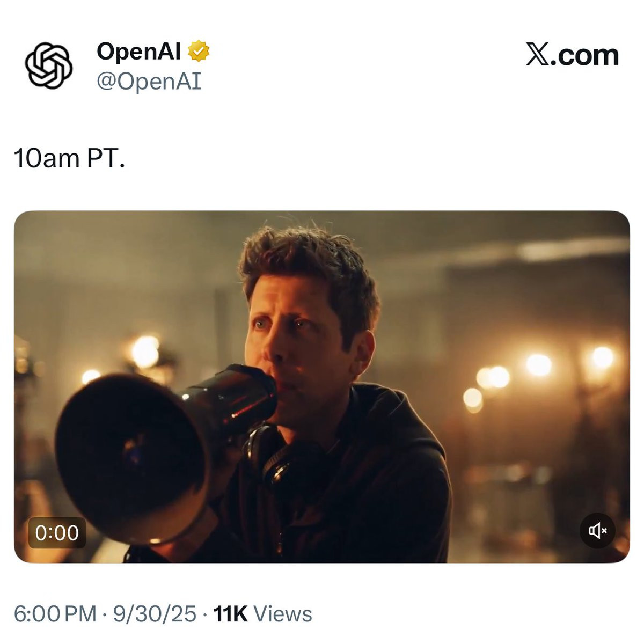The width and height of the screenshot is (644, 644).
Task: Click the gold verified checkmark badge
Action: pos(199,51)
